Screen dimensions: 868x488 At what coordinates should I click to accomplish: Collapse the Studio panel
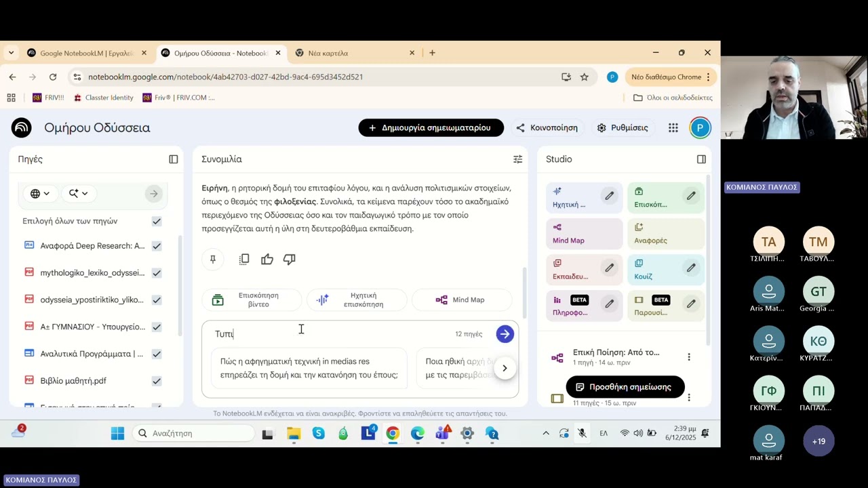[701, 159]
